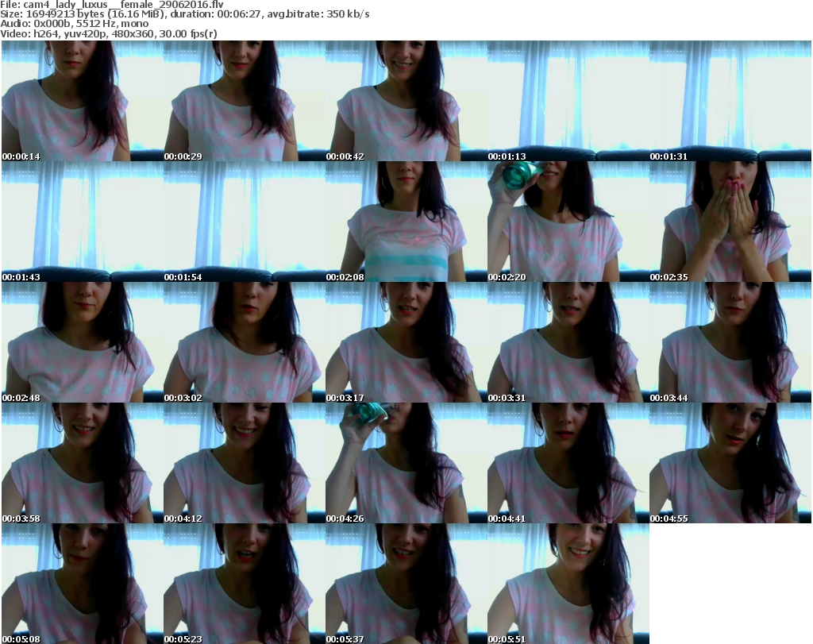Viewport: 813px width, 644px height.
Task: Select the thumbnail frame at 00:04:41
Action: (568, 462)
